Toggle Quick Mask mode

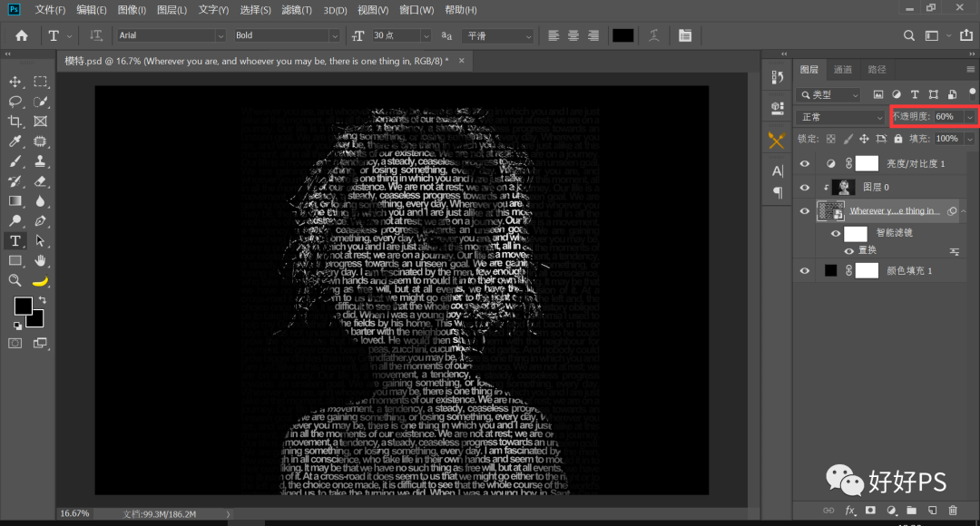click(15, 343)
